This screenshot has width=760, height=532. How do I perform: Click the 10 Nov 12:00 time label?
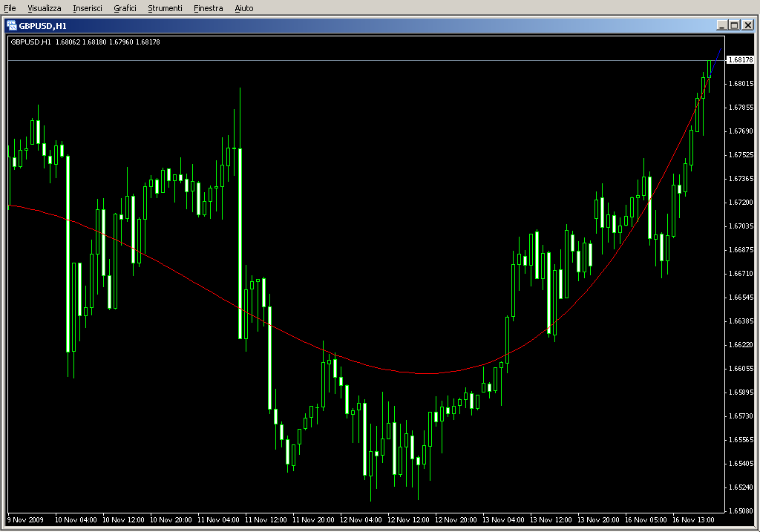pyautogui.click(x=123, y=520)
